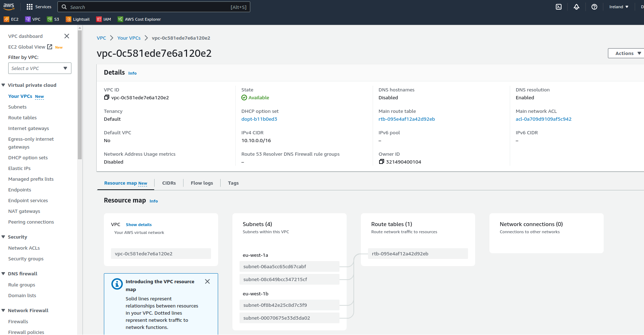
Task: Open main route table rtb-095e4af12a42d92eb link
Action: [407, 119]
